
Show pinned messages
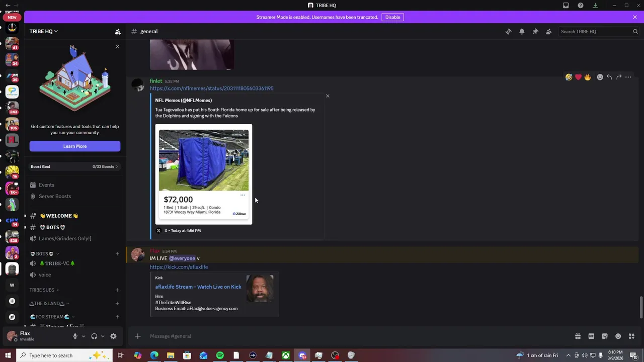(535, 31)
